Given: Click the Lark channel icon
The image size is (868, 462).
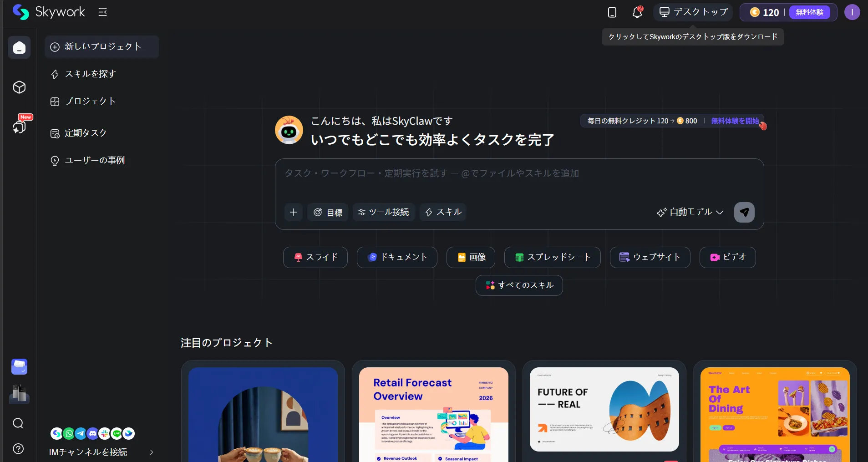Looking at the screenshot, I should [x=129, y=433].
